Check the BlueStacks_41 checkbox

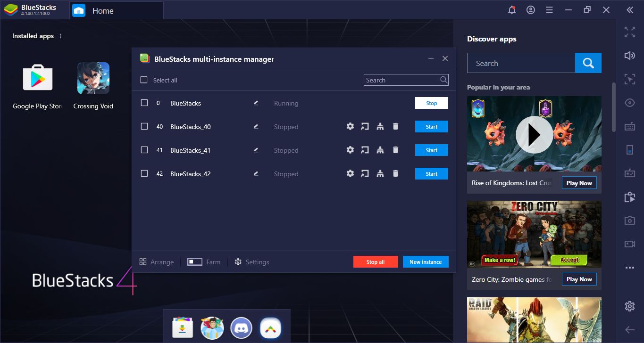(x=144, y=150)
